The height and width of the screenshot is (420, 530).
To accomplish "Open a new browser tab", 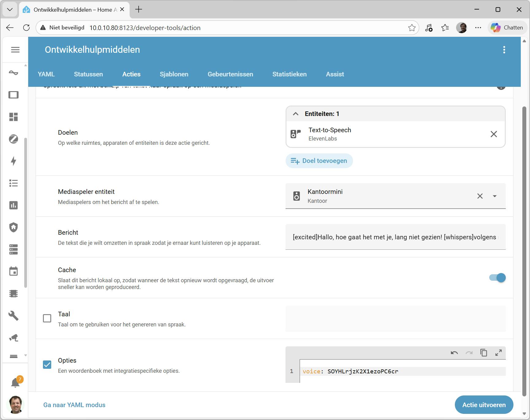I will tap(139, 10).
